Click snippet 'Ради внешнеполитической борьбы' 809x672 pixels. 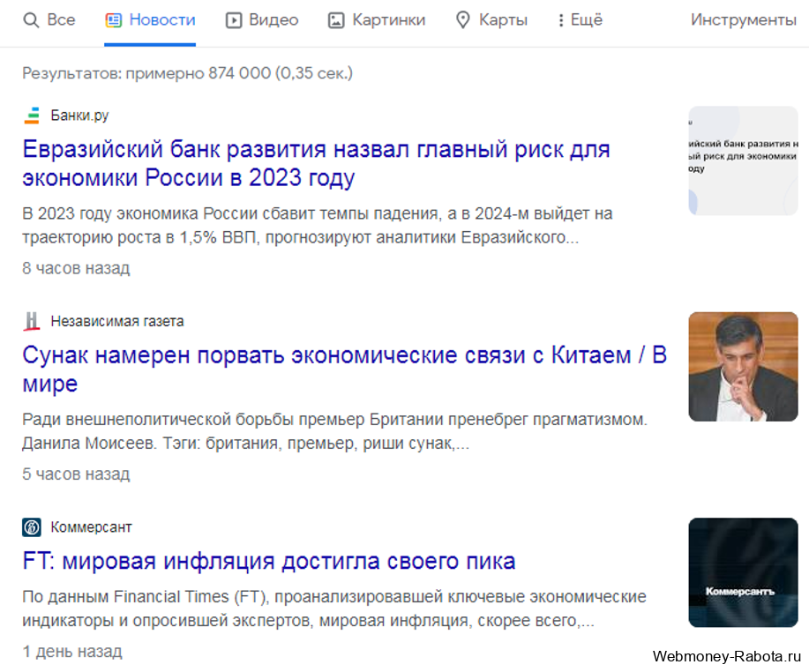click(335, 431)
